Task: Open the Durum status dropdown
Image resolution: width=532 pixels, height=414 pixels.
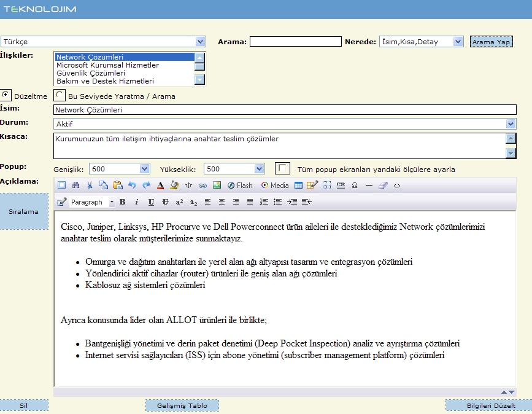Action: (x=285, y=123)
